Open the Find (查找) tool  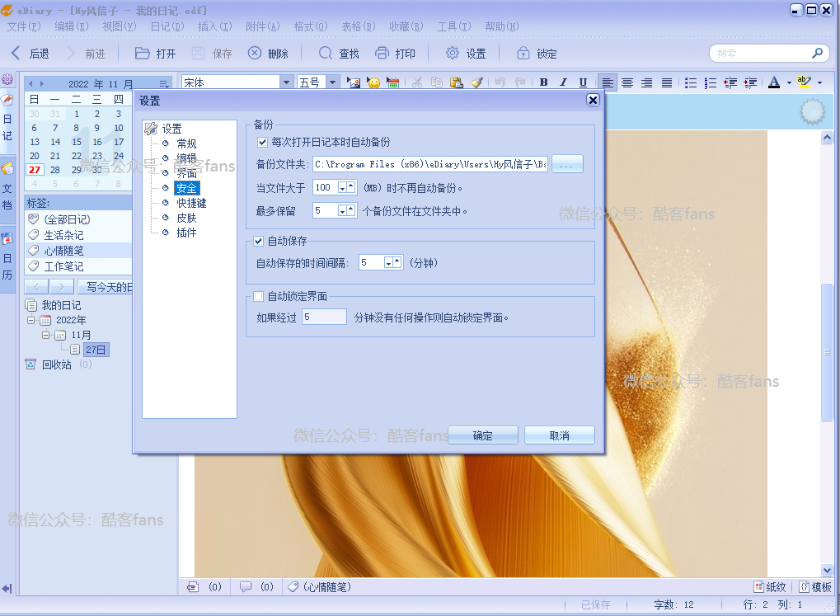339,54
